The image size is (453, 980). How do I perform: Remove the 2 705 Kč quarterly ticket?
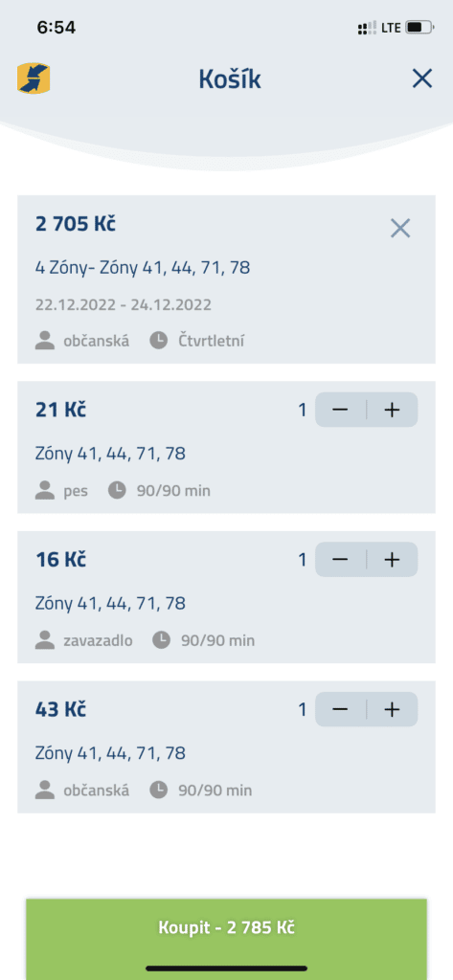pyautogui.click(x=400, y=228)
